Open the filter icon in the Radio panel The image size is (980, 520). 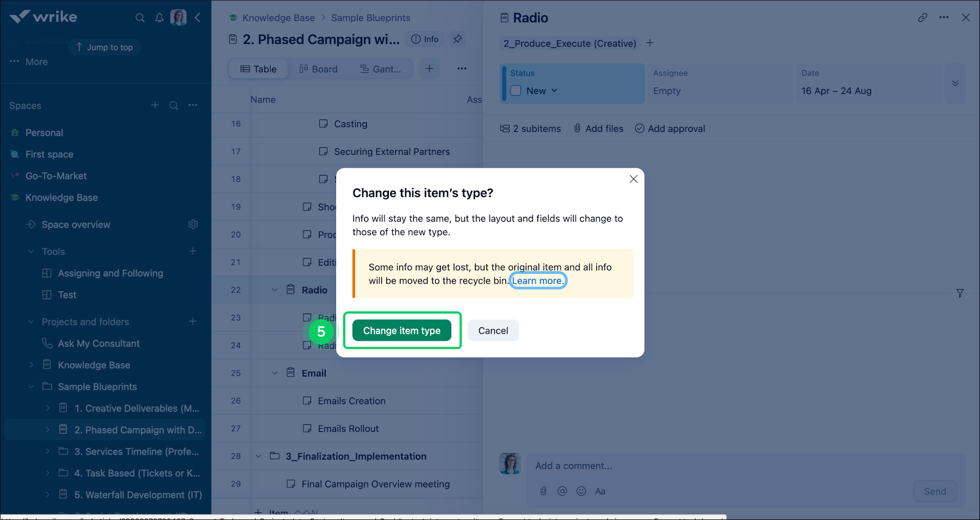coord(961,293)
